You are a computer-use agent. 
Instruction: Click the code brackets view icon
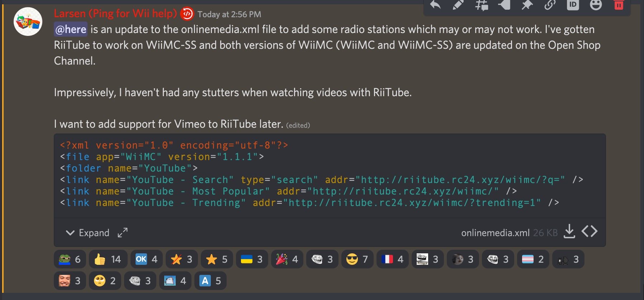click(589, 231)
